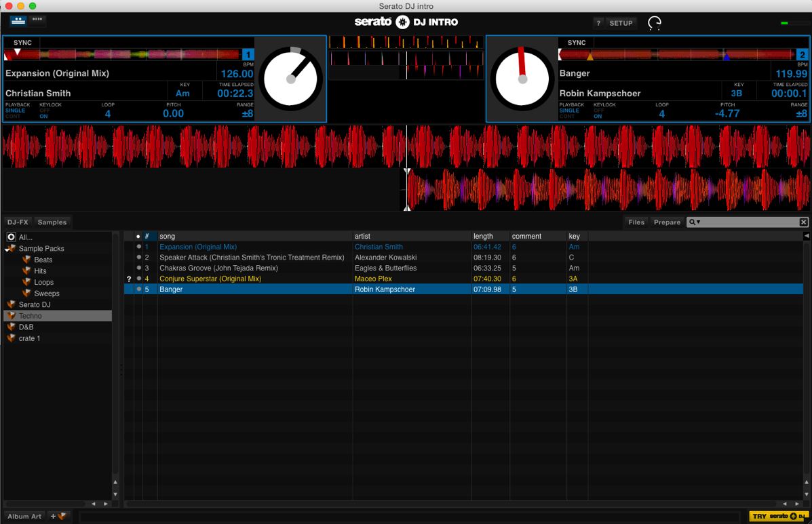Click the master volume knob

(655, 23)
